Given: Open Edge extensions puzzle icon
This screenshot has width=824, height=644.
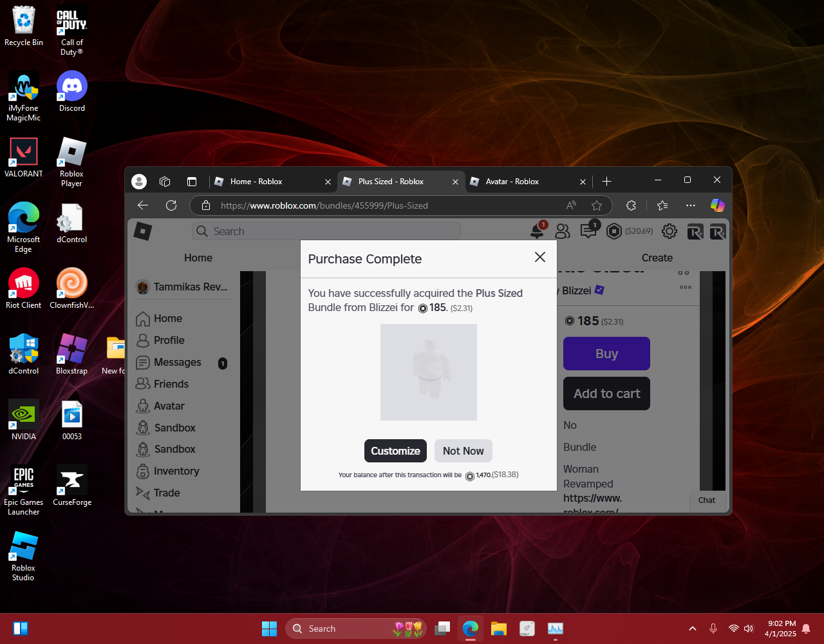Looking at the screenshot, I should pos(631,205).
